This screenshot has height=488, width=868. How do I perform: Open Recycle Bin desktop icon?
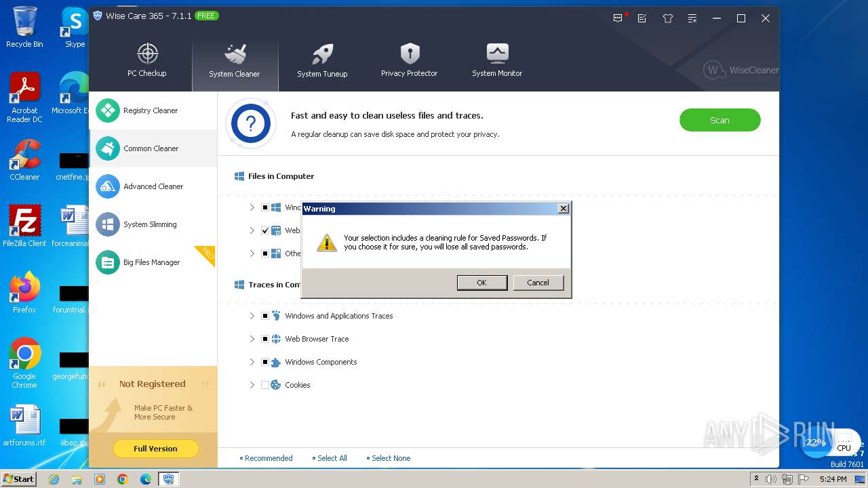click(24, 27)
